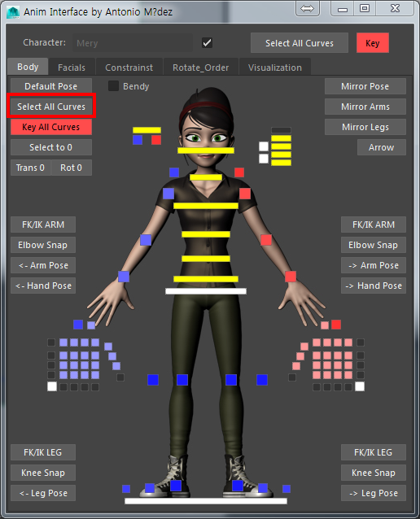Select the blue clavicle control near neck

point(174,172)
